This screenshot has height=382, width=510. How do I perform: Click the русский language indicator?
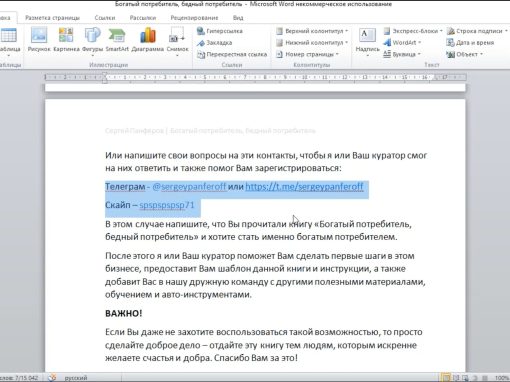[x=76, y=378]
